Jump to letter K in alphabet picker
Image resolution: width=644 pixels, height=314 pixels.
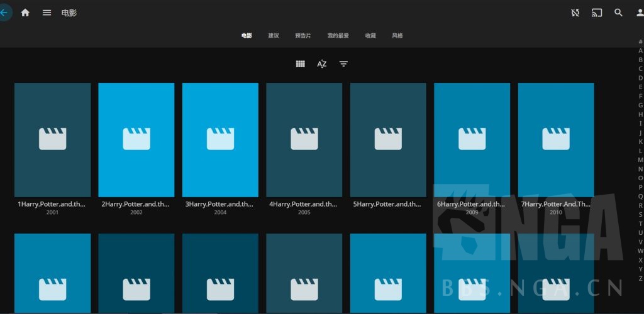pyautogui.click(x=640, y=141)
